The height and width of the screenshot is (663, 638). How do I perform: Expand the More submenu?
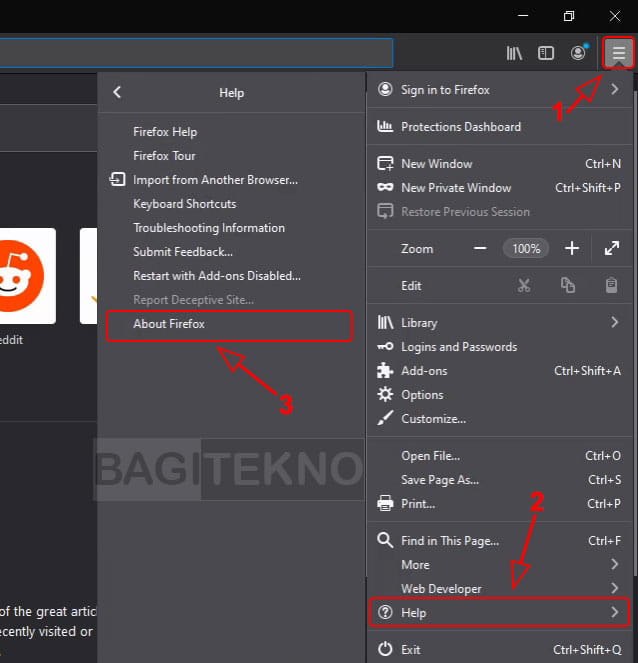pyautogui.click(x=614, y=565)
